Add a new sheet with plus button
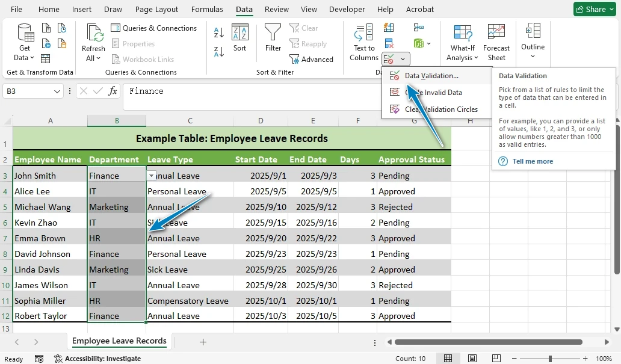 pyautogui.click(x=203, y=342)
